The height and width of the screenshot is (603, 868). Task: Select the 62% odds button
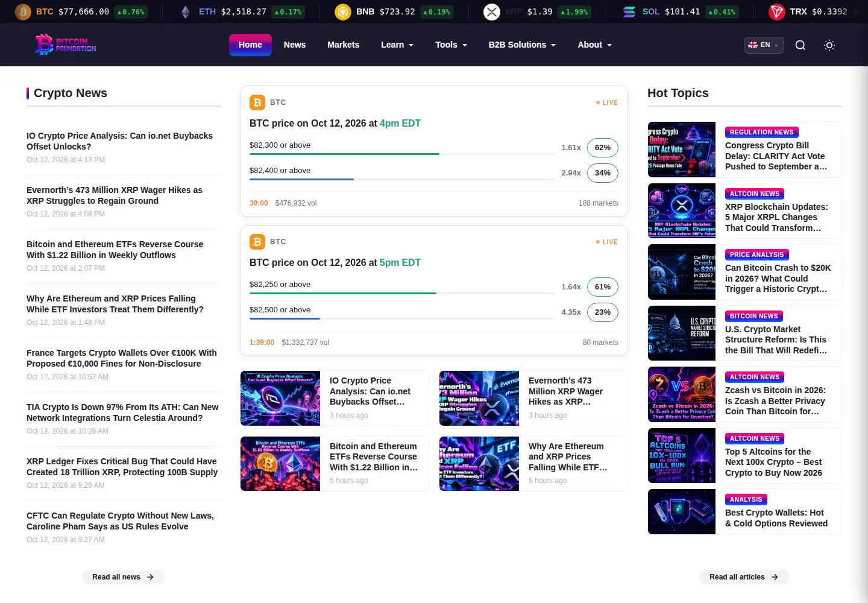[x=603, y=148]
